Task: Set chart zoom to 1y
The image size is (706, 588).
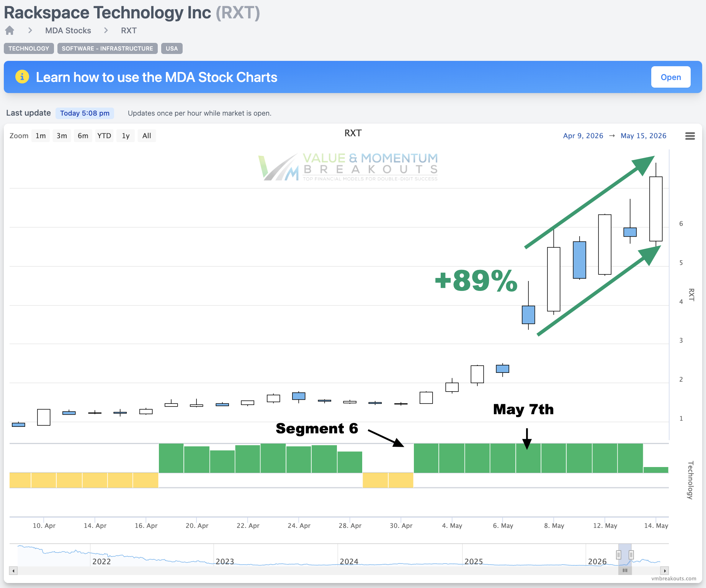Action: click(126, 136)
